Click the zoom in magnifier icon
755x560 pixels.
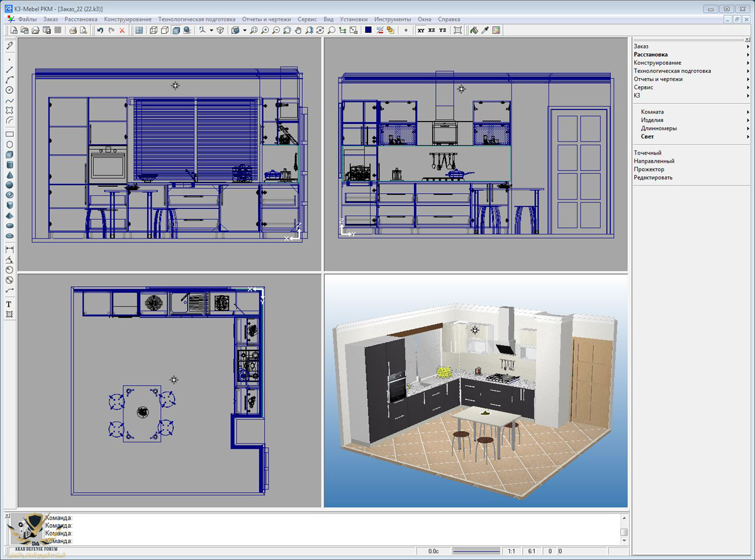pos(265,30)
